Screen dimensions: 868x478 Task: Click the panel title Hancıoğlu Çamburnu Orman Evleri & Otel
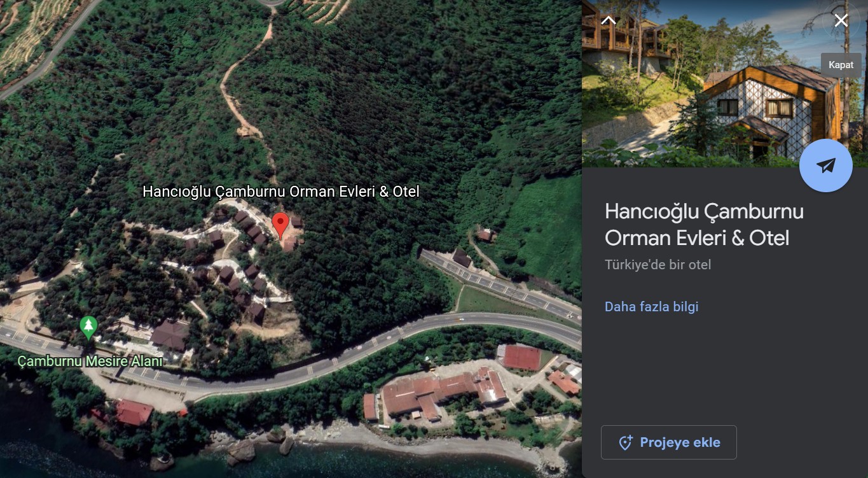[704, 224]
